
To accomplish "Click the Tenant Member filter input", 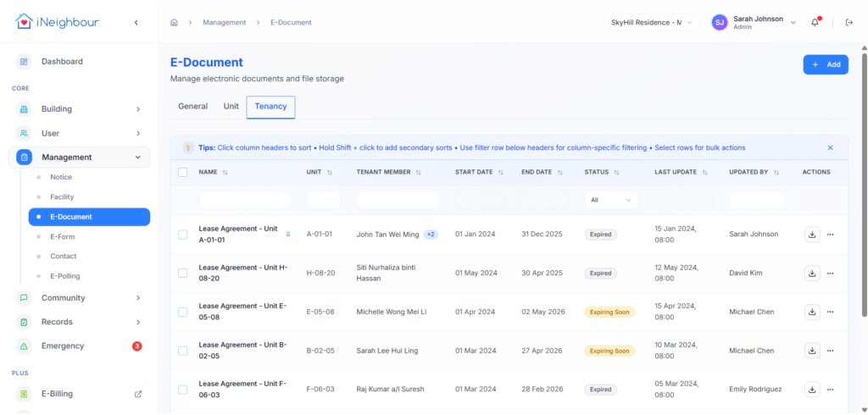I will (398, 200).
